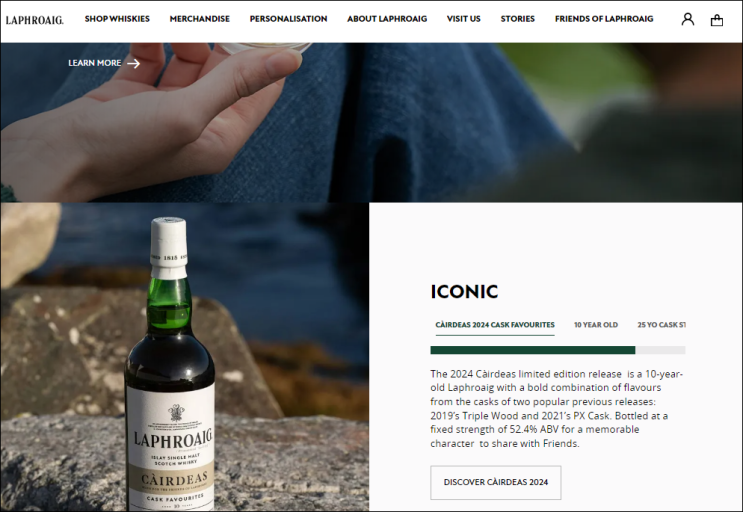Open the About Laphroaig menu
The height and width of the screenshot is (512, 743).
pos(387,19)
